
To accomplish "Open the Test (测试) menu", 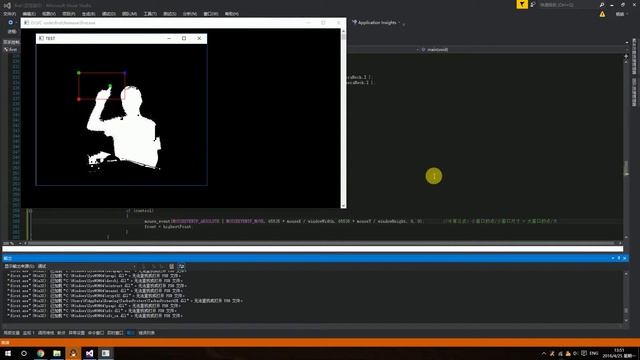I will (x=170, y=14).
